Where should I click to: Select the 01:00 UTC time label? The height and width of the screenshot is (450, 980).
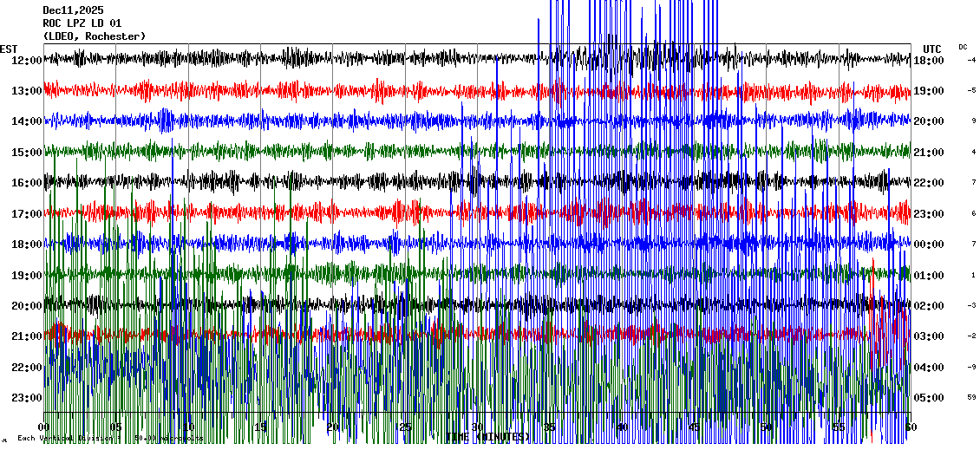(929, 275)
